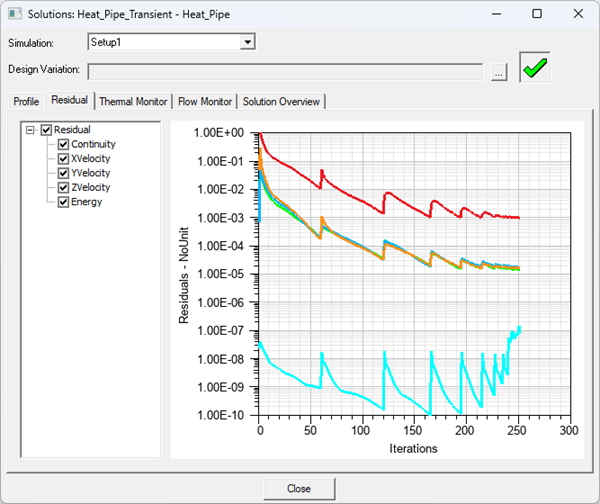Click the Close button
600x504 pixels.
[299, 489]
